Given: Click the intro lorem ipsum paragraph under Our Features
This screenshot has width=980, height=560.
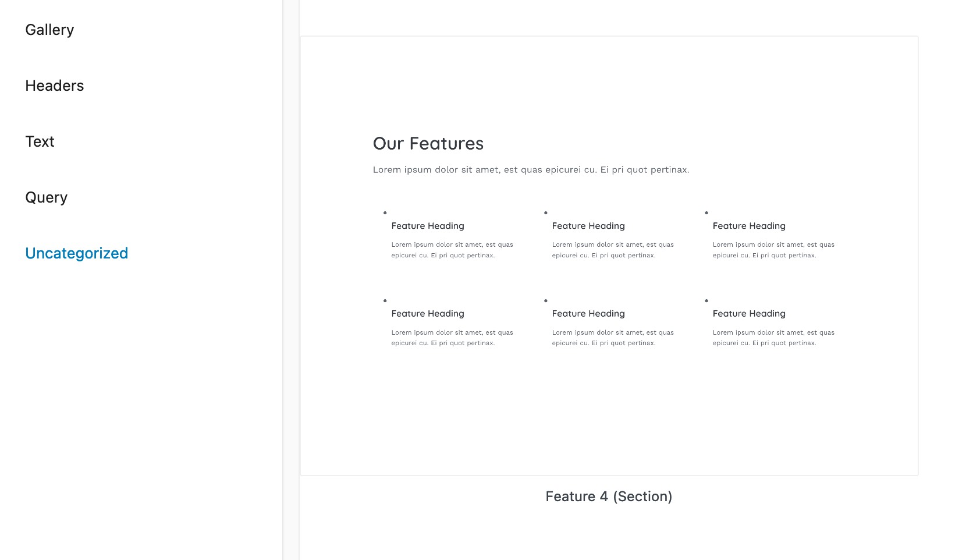Looking at the screenshot, I should [x=531, y=169].
